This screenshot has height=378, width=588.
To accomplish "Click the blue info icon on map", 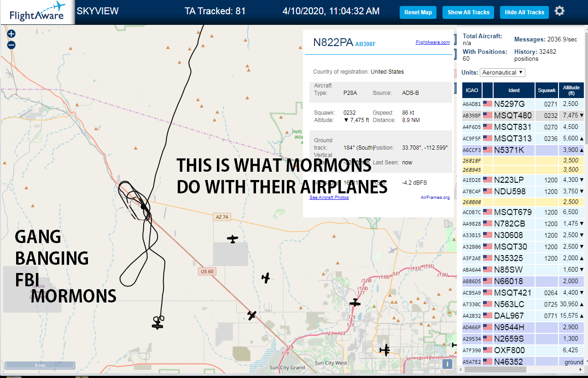I will pyautogui.click(x=447, y=364).
